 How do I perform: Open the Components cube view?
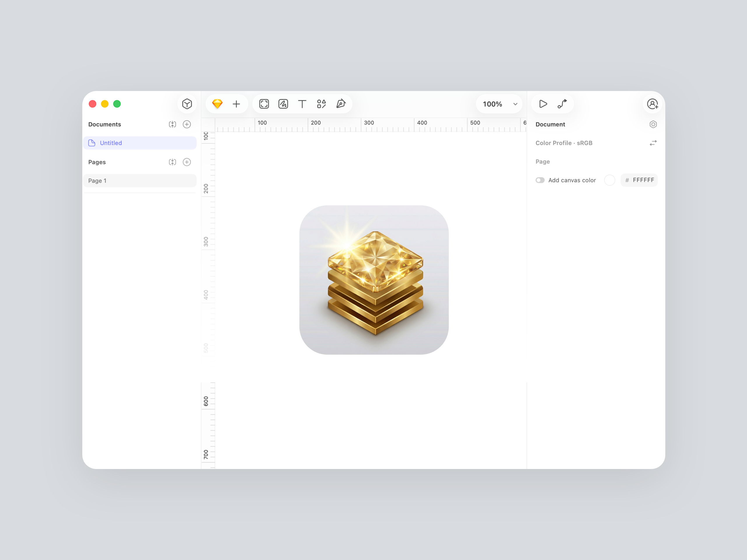coord(187,104)
